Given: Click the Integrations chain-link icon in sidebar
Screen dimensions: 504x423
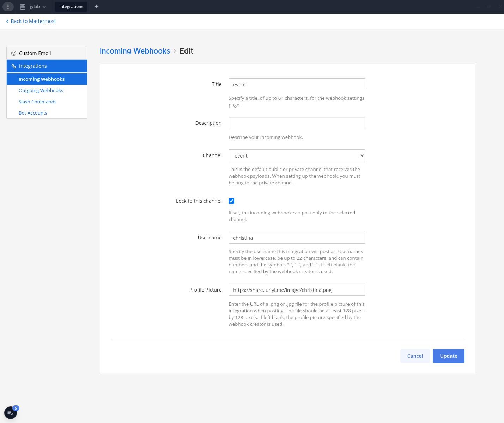Looking at the screenshot, I should [14, 66].
